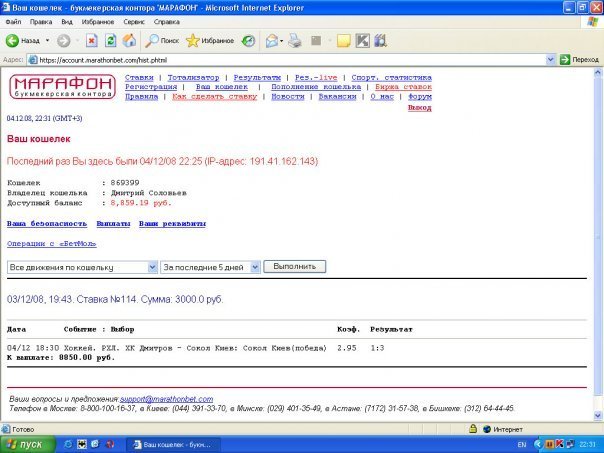Open Ваш кошелек navigation link

(221, 87)
